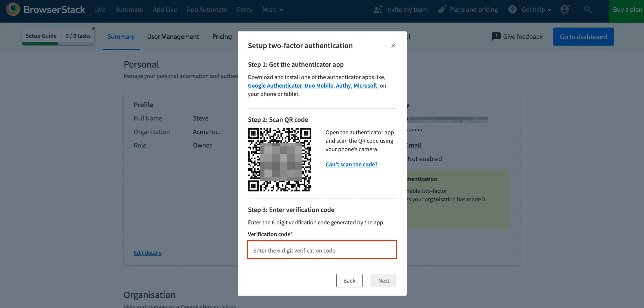Switch to the User Management tab

click(173, 37)
